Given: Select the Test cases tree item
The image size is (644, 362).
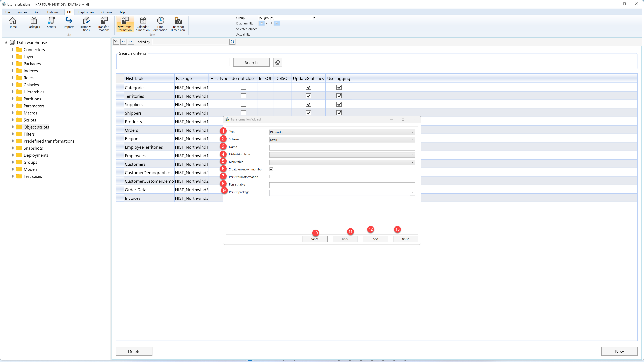Looking at the screenshot, I should 33,176.
